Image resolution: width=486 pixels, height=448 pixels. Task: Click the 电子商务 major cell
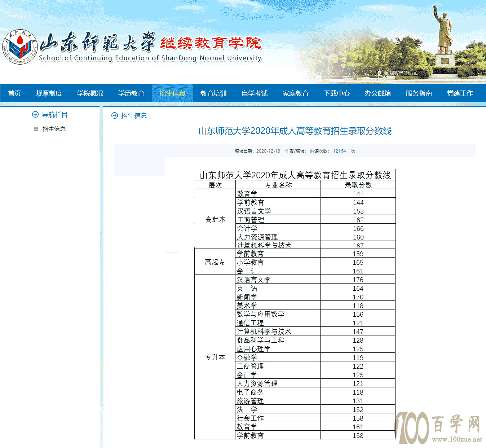(278, 392)
